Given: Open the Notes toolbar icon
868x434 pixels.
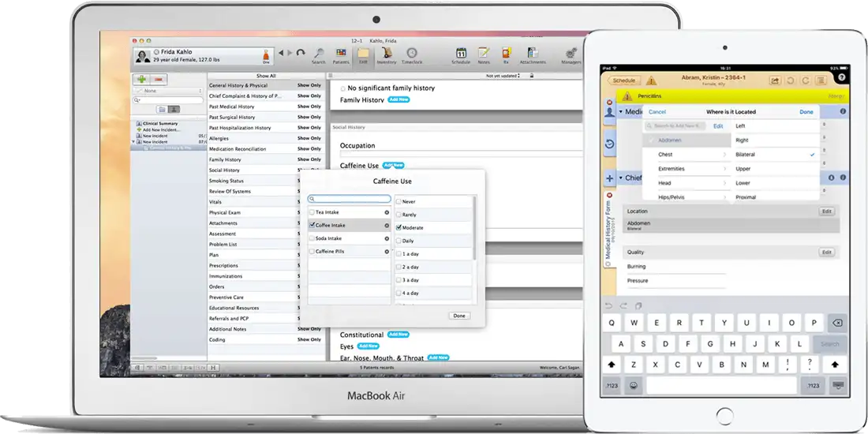Looking at the screenshot, I should tap(484, 54).
